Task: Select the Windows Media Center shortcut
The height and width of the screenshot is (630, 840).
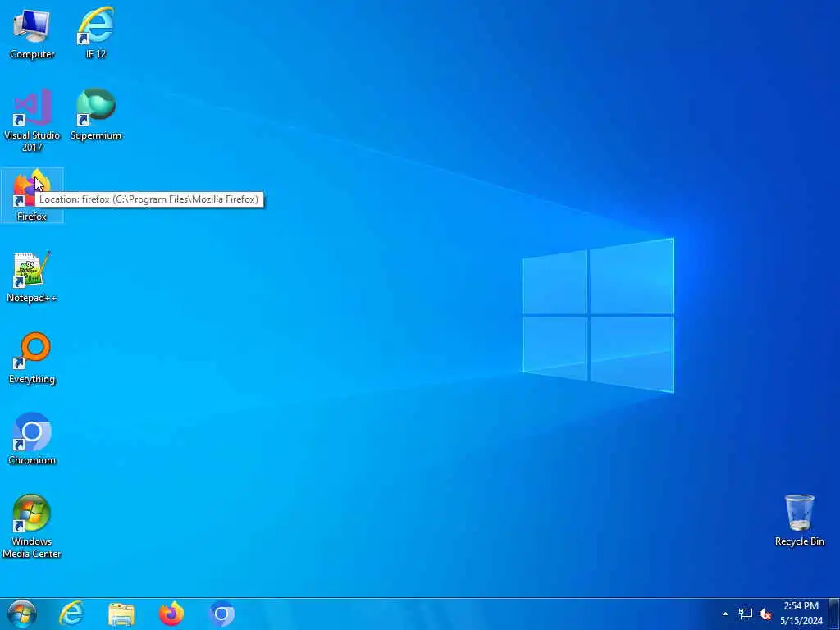Action: tap(32, 526)
